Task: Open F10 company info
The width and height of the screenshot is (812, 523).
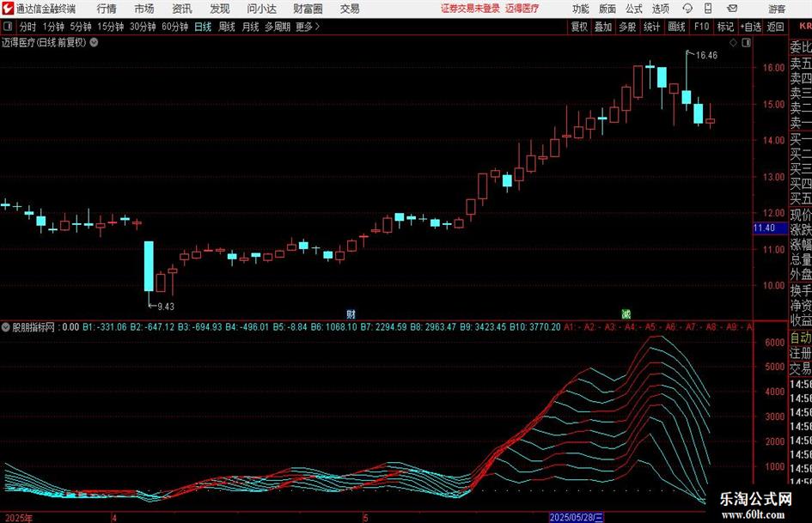Action: (701, 27)
